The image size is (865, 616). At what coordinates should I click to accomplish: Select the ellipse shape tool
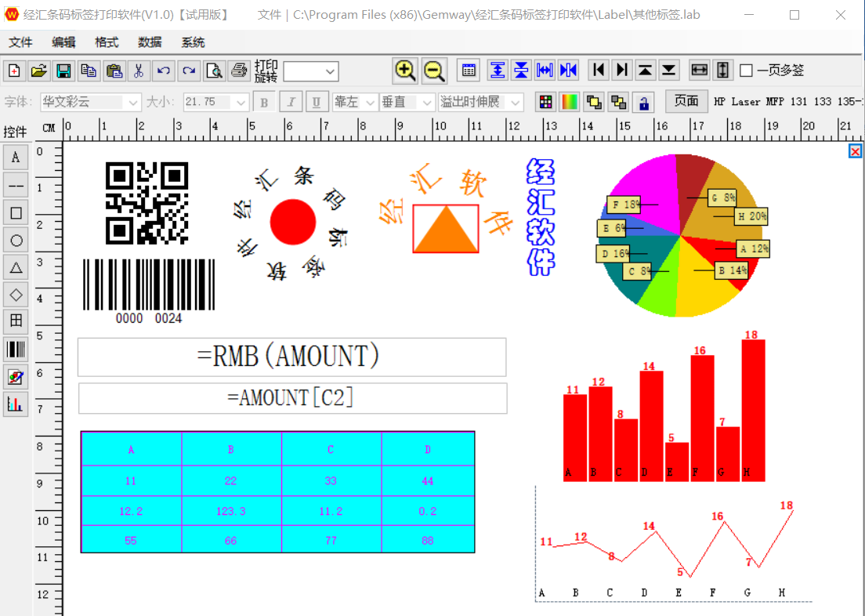(x=16, y=241)
